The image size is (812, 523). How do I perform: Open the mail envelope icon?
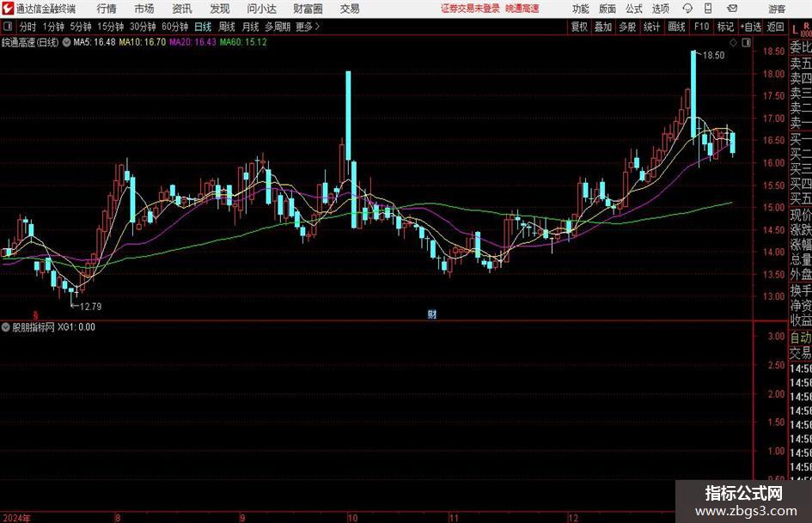coord(732,9)
